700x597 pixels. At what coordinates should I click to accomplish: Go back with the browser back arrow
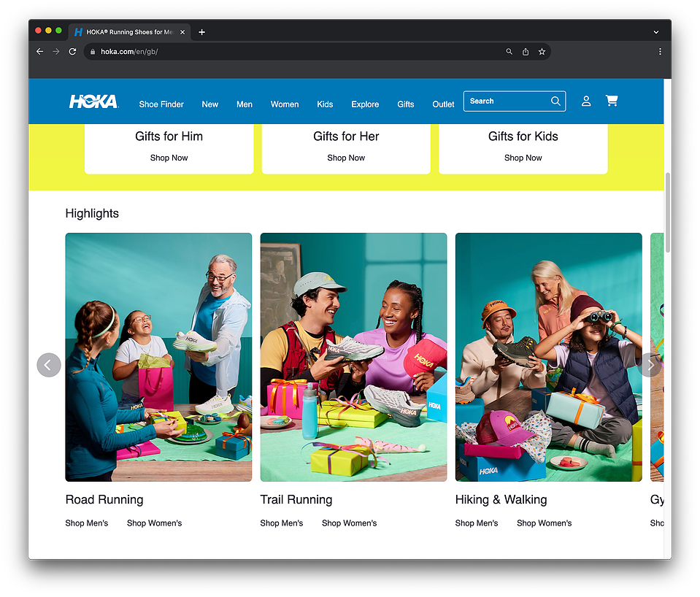coord(39,52)
